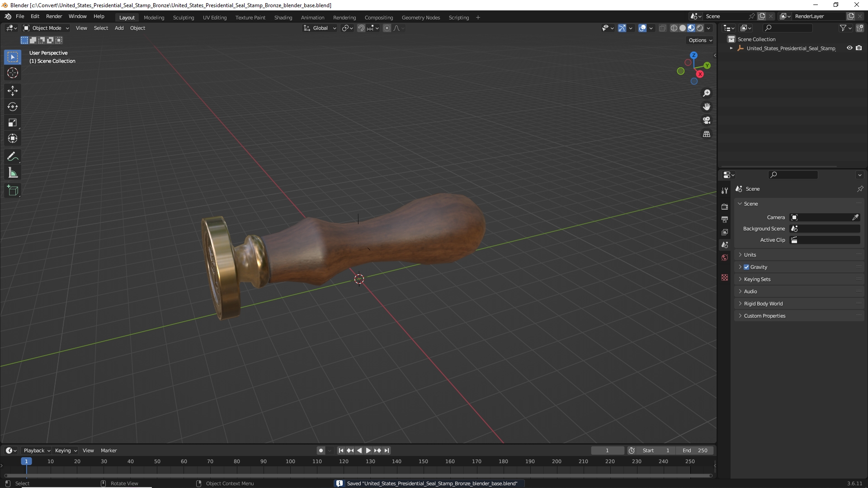Switch perspective/orthographic grid icon

click(707, 134)
